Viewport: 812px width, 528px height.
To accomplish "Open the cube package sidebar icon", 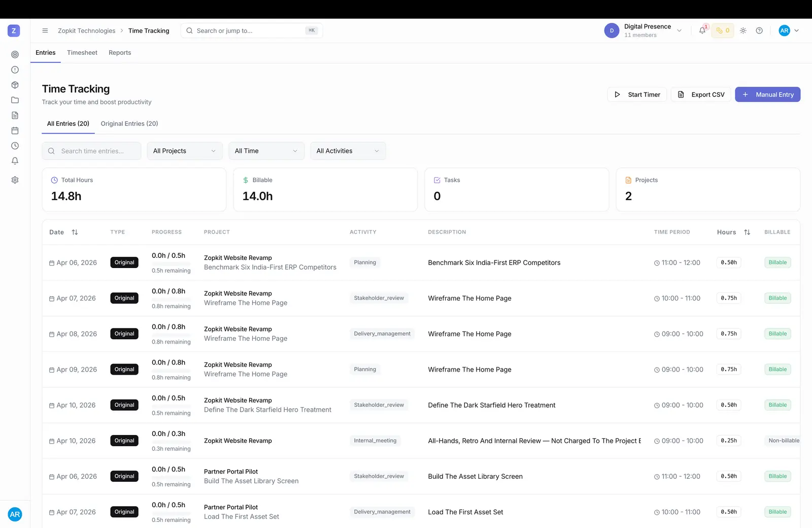I will (x=15, y=85).
